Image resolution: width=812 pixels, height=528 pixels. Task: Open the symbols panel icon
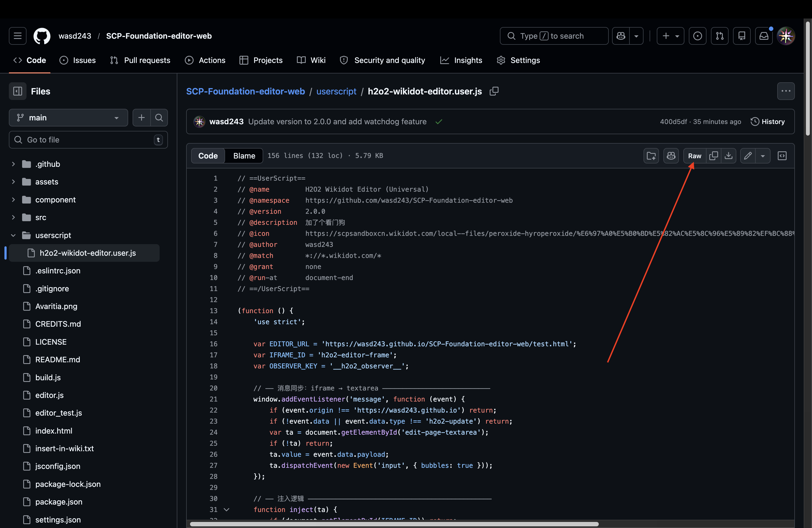pyautogui.click(x=782, y=156)
